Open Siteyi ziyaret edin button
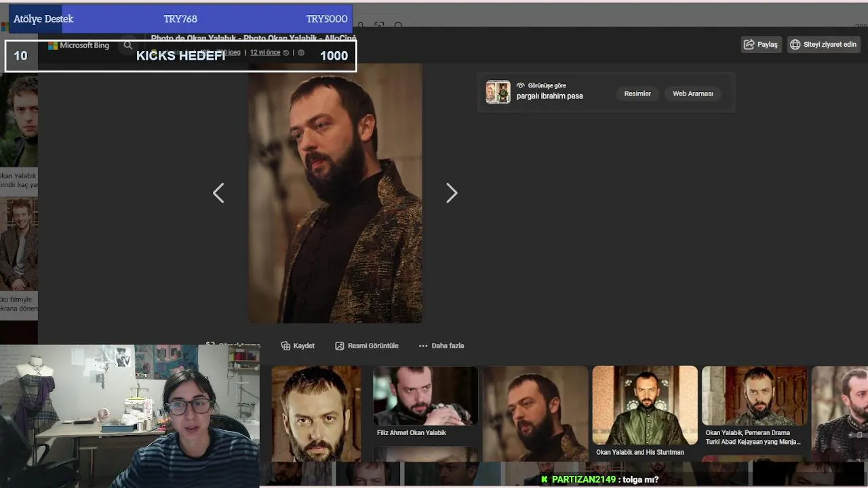 [x=823, y=45]
